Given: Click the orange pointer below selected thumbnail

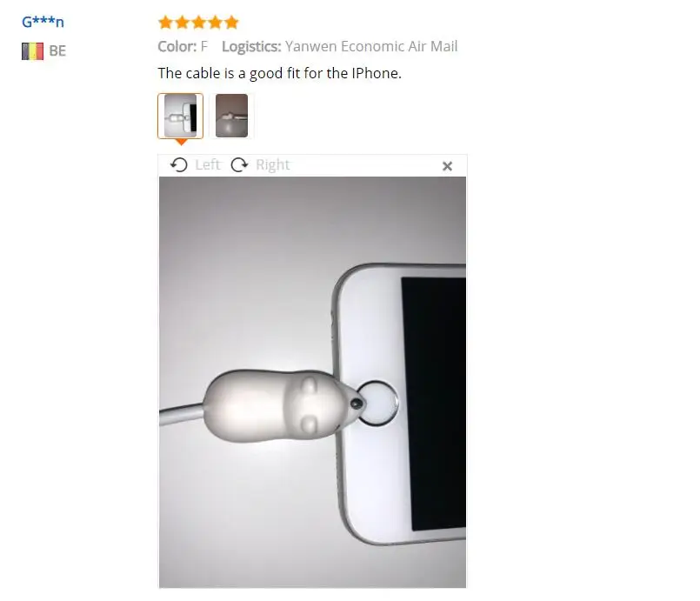Looking at the screenshot, I should click(181, 142).
